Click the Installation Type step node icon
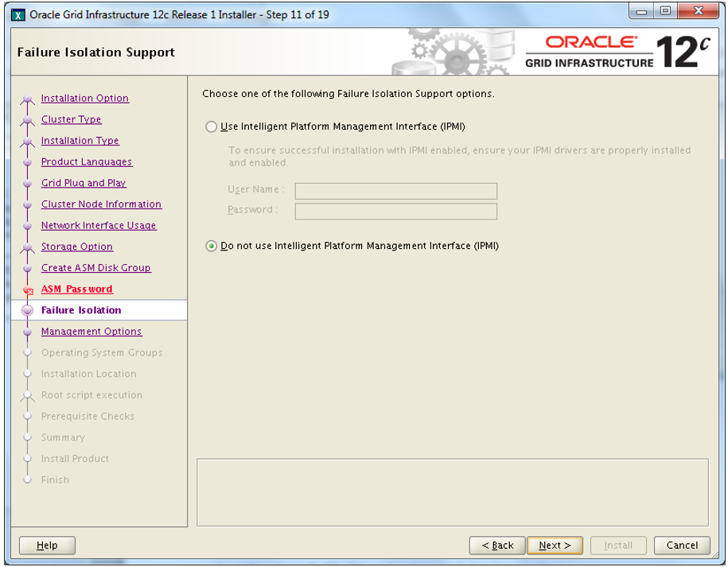 27,142
